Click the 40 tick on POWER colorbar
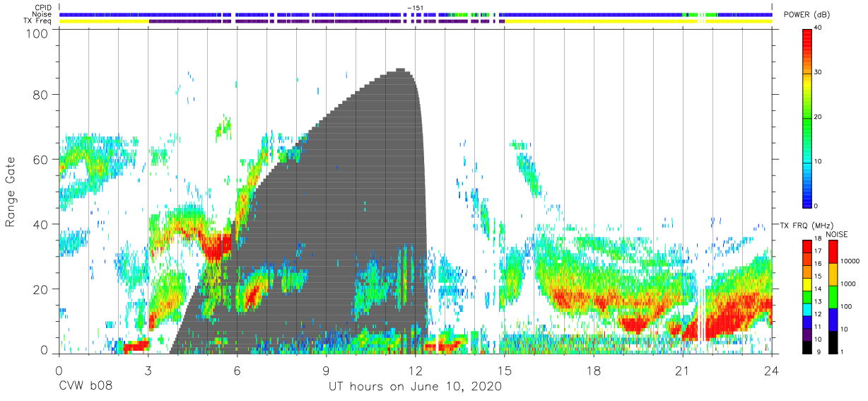Viewport: 868px width, 401px height. pos(819,28)
